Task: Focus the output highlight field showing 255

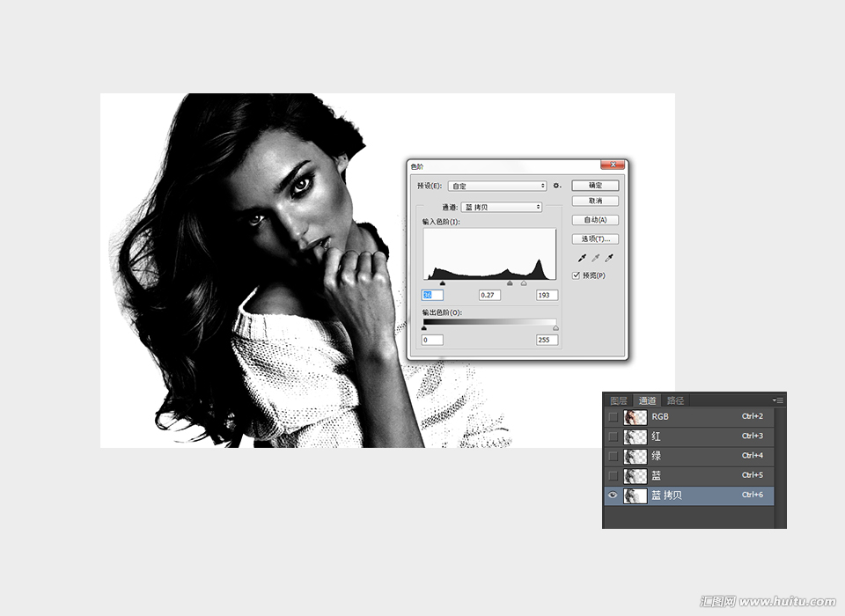Action: click(x=547, y=340)
